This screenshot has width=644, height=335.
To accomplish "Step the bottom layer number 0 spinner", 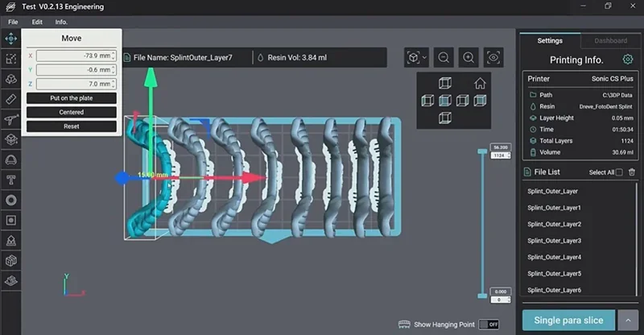I will tap(510, 300).
